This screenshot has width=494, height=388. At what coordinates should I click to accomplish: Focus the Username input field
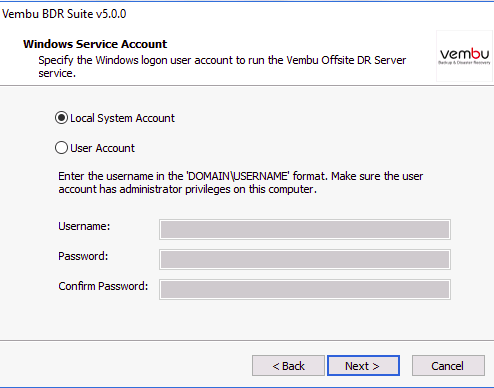[305, 229]
